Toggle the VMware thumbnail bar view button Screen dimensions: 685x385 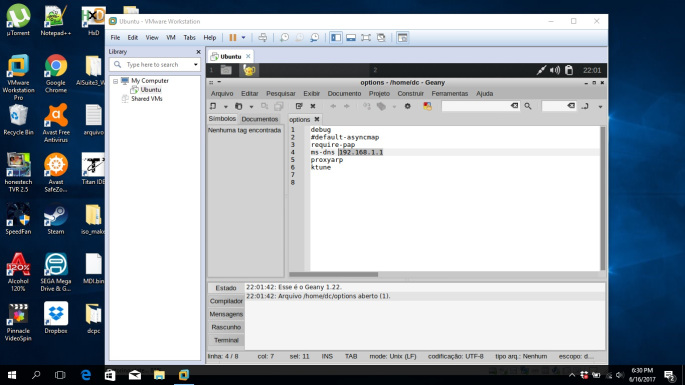[x=351, y=38]
